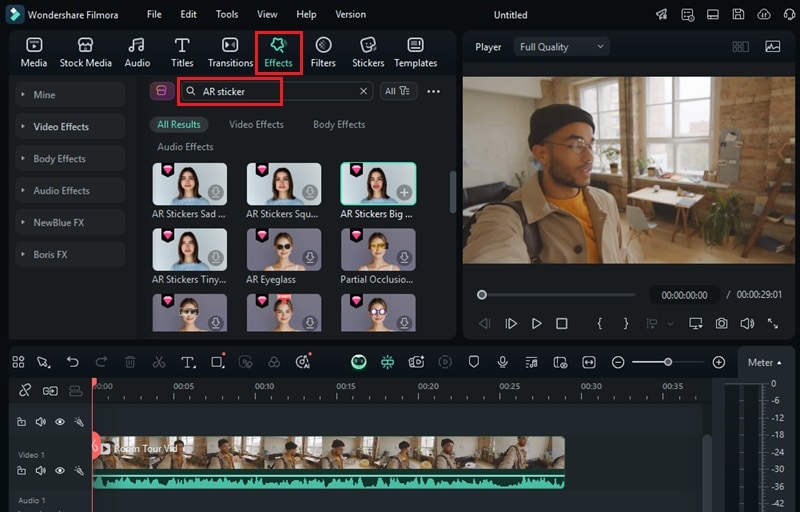This screenshot has height=512, width=800.
Task: Open the Transitions library
Action: (230, 52)
